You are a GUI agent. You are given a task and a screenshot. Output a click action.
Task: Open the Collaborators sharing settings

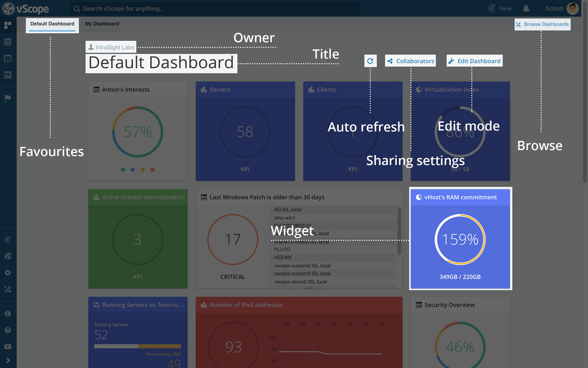tap(411, 61)
